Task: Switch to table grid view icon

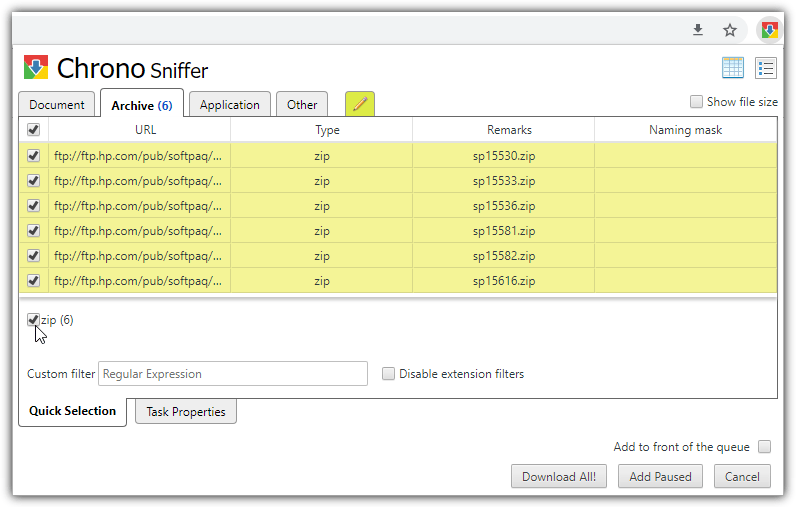Action: pos(733,67)
